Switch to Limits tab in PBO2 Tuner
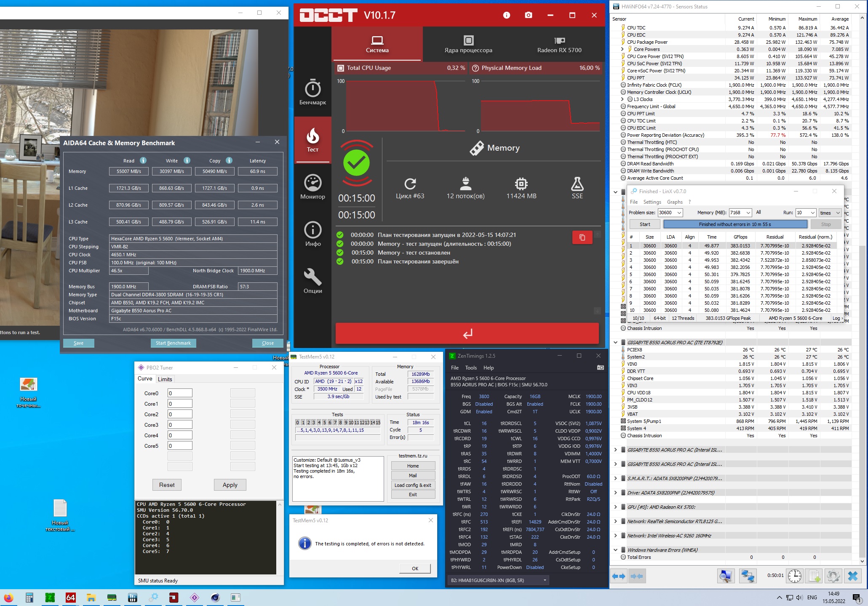 point(165,379)
